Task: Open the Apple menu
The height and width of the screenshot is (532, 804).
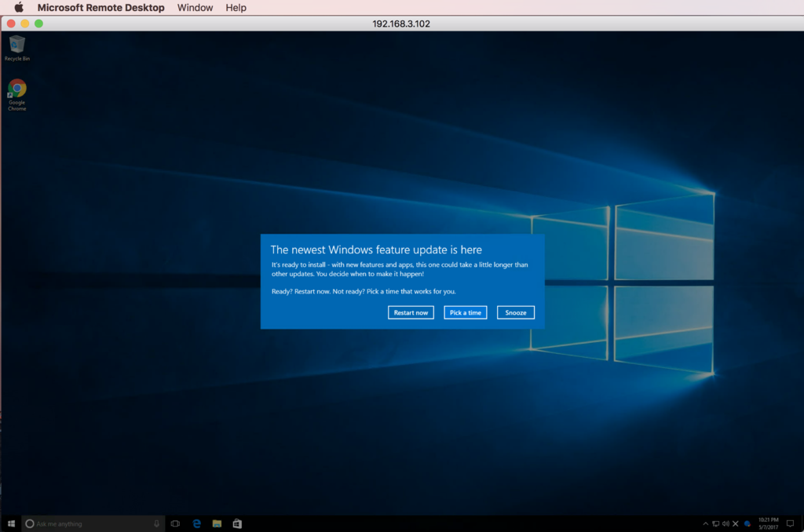Action: pyautogui.click(x=19, y=7)
